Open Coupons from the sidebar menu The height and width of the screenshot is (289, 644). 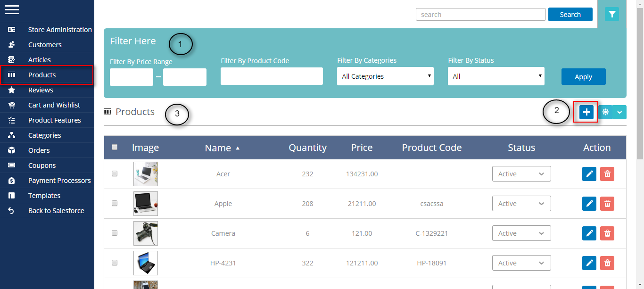click(42, 165)
